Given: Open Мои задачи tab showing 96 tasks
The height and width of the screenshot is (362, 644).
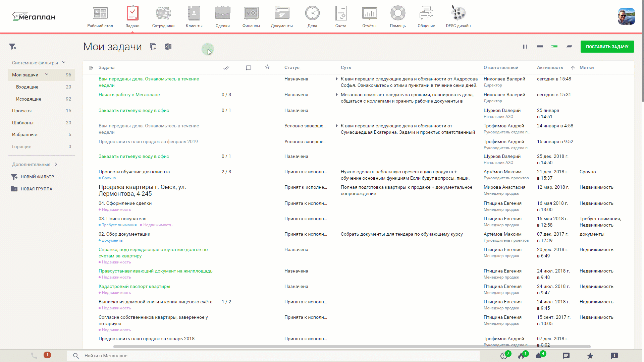Looking at the screenshot, I should click(x=25, y=74).
